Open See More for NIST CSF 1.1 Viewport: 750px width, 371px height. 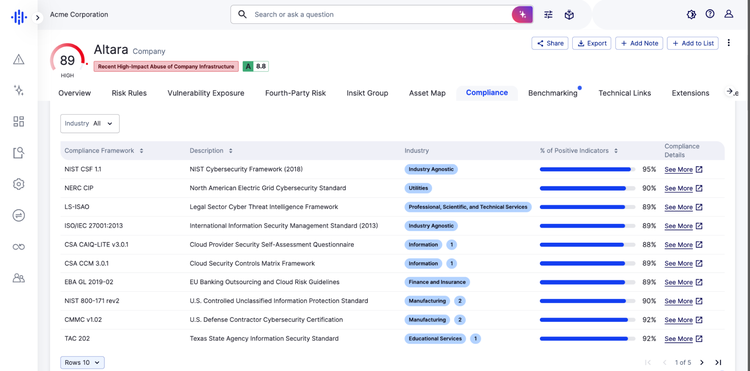(683, 170)
